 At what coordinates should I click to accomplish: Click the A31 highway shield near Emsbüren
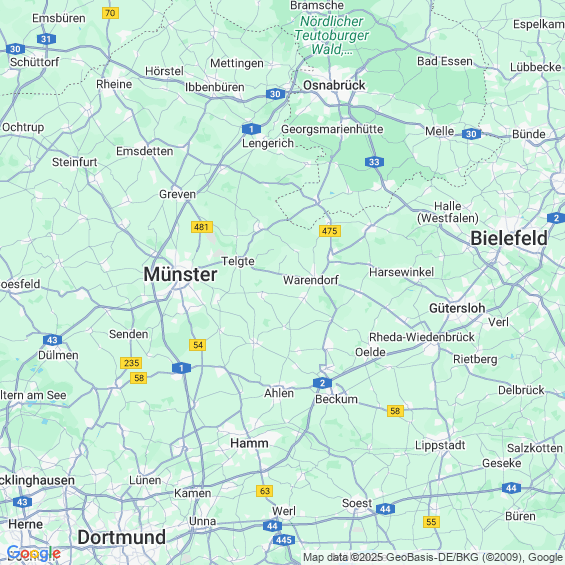[46, 39]
